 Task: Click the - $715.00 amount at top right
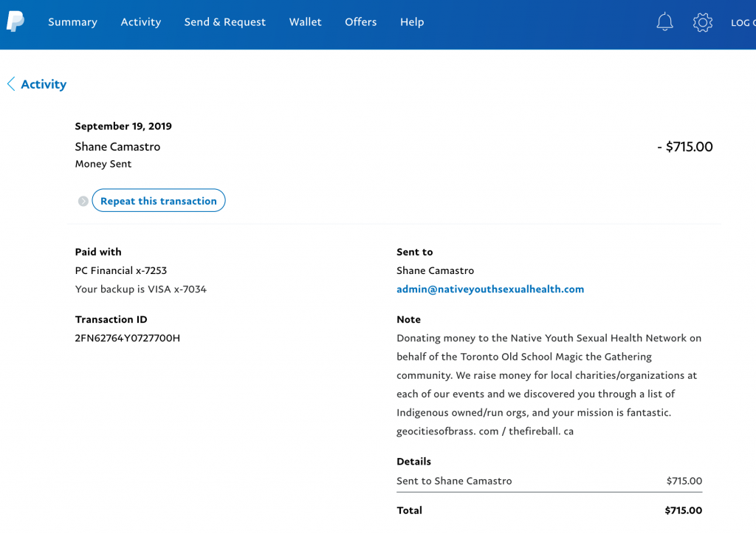[684, 147]
